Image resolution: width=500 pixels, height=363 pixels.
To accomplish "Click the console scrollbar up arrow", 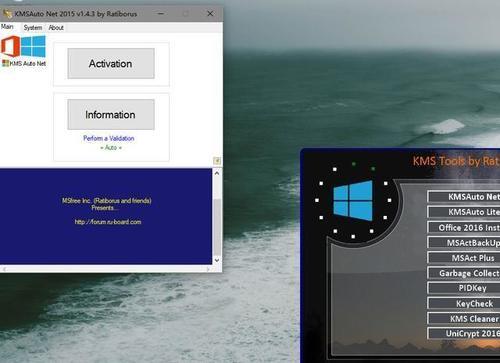I will pyautogui.click(x=217, y=173).
